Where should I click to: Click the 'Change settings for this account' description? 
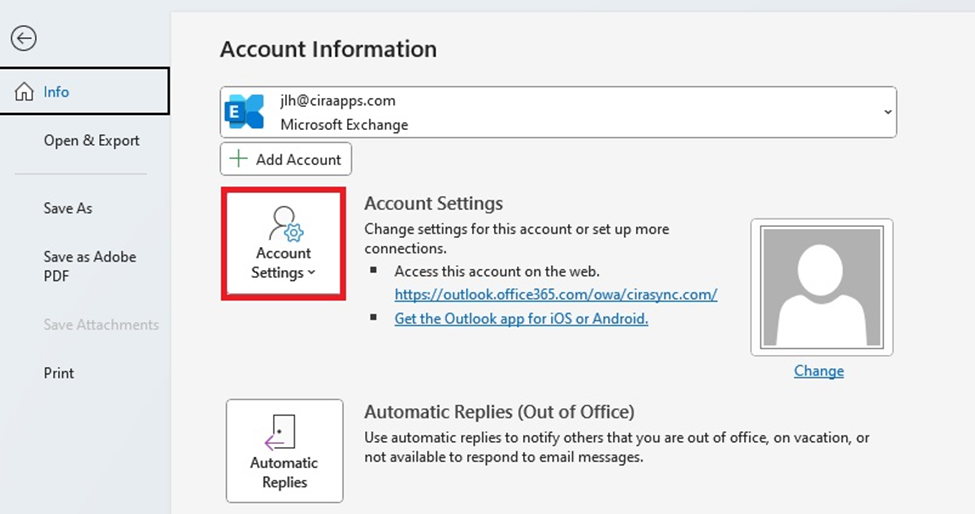(517, 239)
